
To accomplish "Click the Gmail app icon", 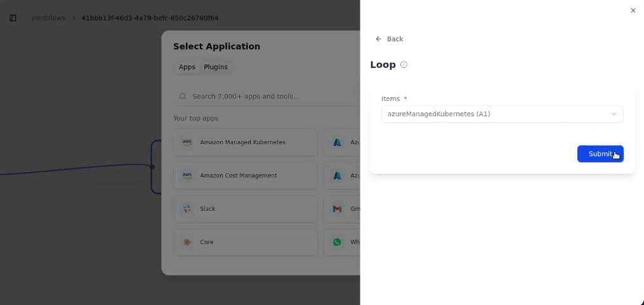I will (x=337, y=209).
